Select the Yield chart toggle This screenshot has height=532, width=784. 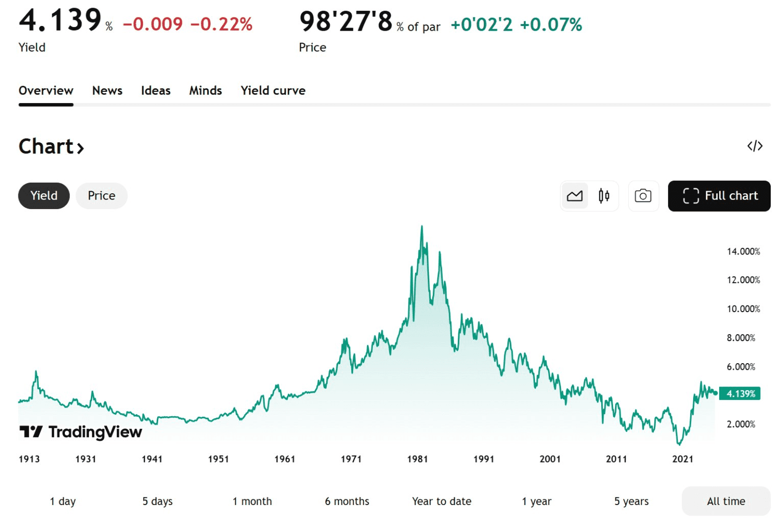coord(44,196)
